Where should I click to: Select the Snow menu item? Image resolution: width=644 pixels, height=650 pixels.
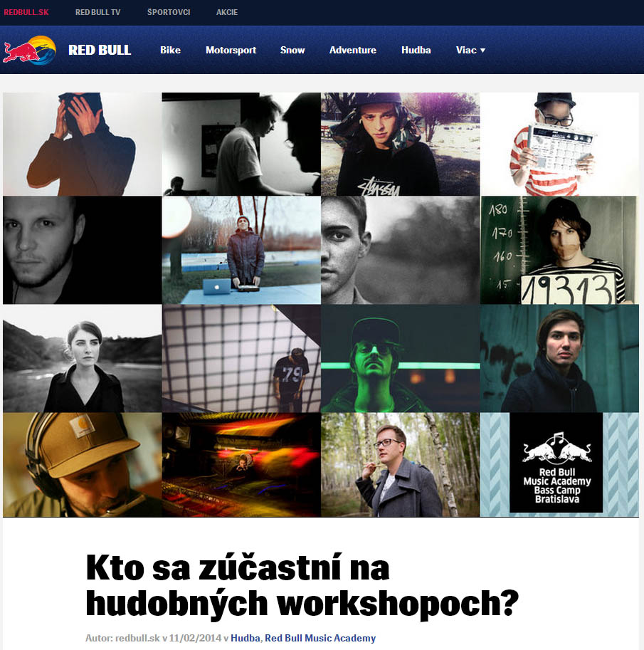pyautogui.click(x=292, y=50)
